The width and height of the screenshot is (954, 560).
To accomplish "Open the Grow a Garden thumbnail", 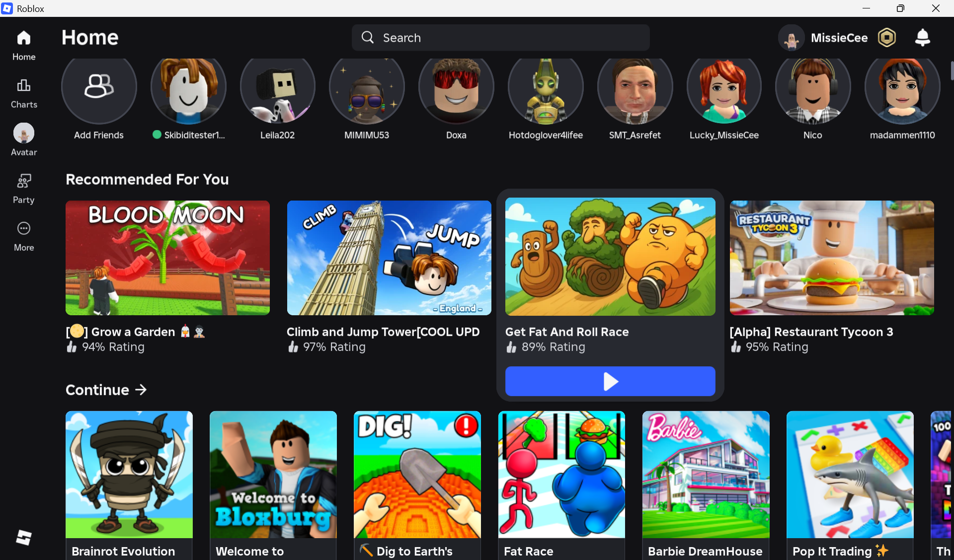I will [x=167, y=258].
